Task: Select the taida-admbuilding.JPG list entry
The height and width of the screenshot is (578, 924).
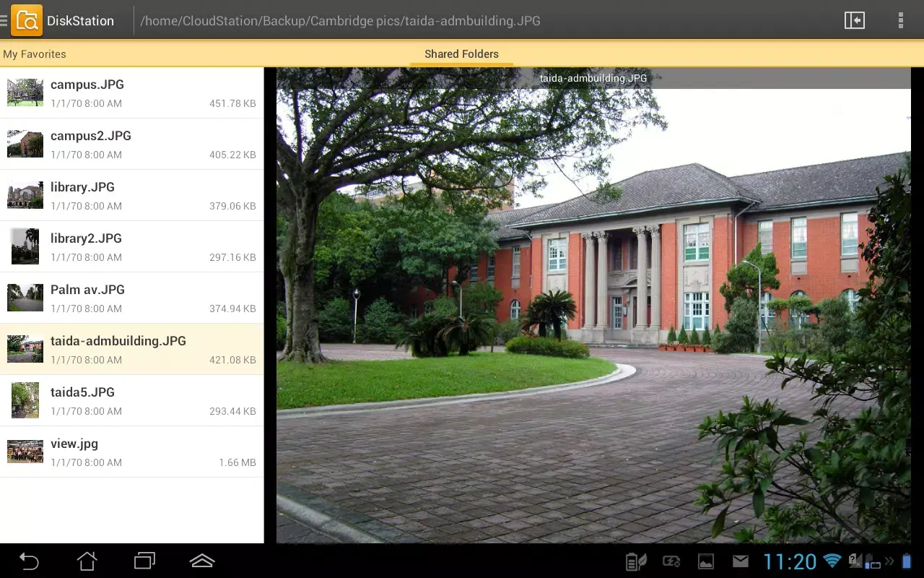Action: tap(132, 349)
